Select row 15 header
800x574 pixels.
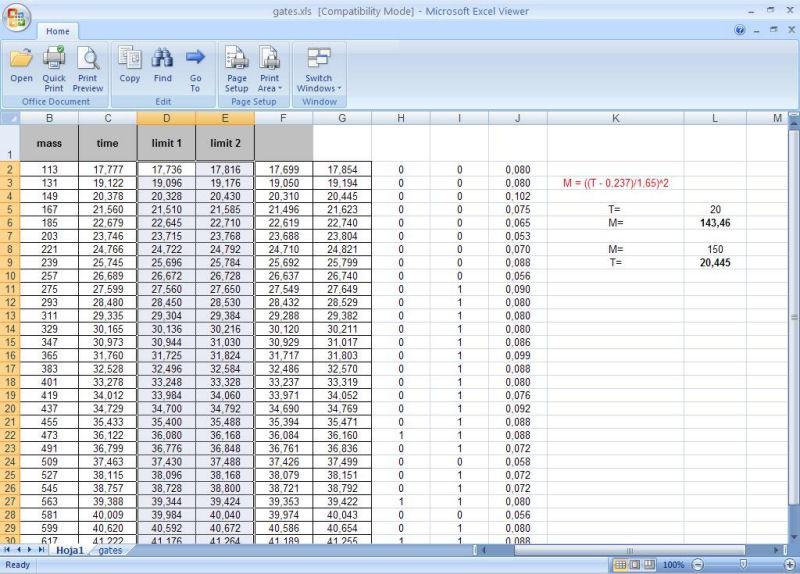[10, 342]
